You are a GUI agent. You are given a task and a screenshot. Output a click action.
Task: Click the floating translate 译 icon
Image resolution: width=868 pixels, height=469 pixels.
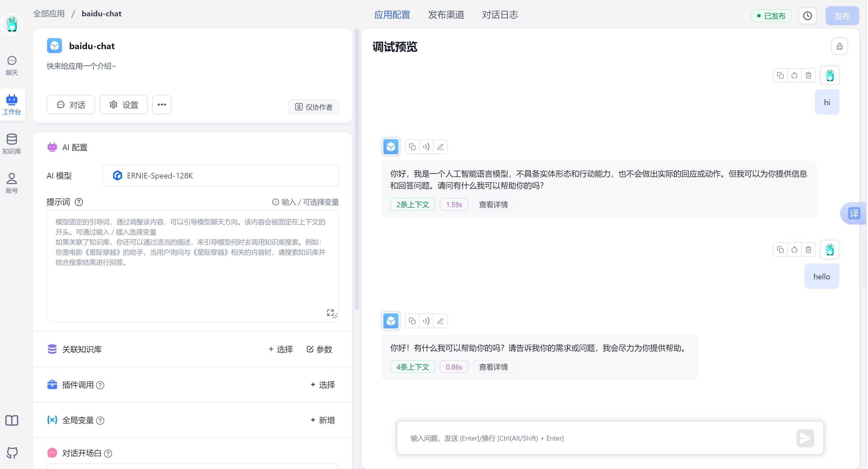pyautogui.click(x=854, y=213)
